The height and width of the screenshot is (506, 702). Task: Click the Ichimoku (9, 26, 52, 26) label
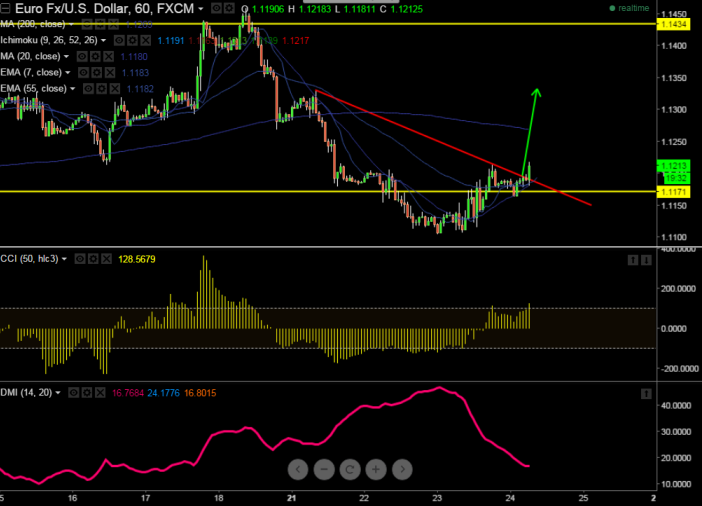pyautogui.click(x=49, y=40)
